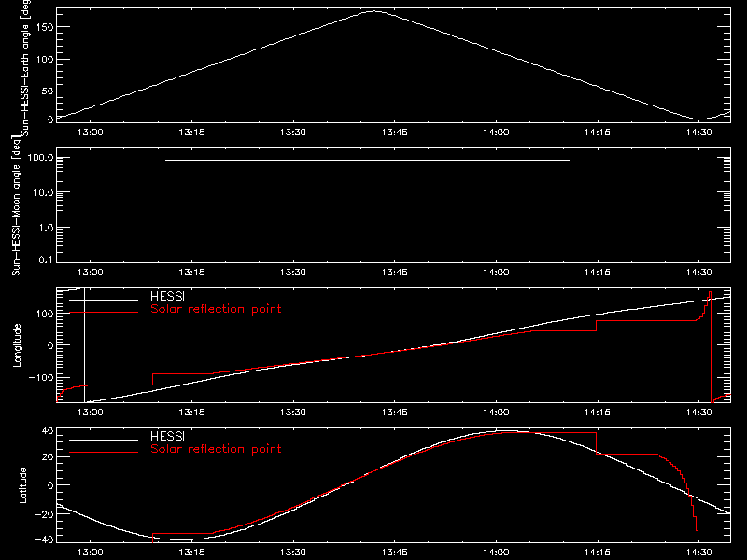747x560 pixels.
Task: Click the 100 tick on Longitude axis
Action: tap(45, 314)
